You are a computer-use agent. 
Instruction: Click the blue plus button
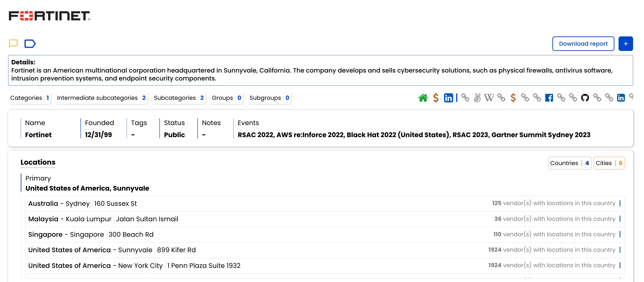coord(626,44)
